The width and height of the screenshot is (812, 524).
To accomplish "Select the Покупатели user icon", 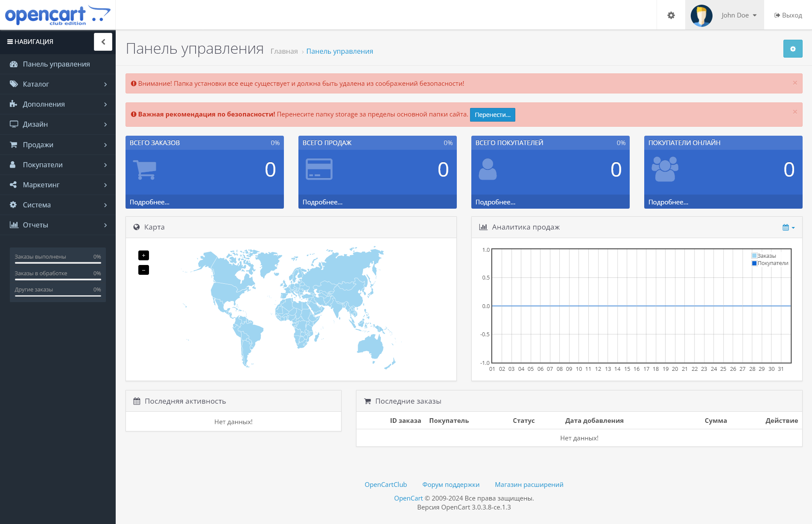I will point(13,164).
